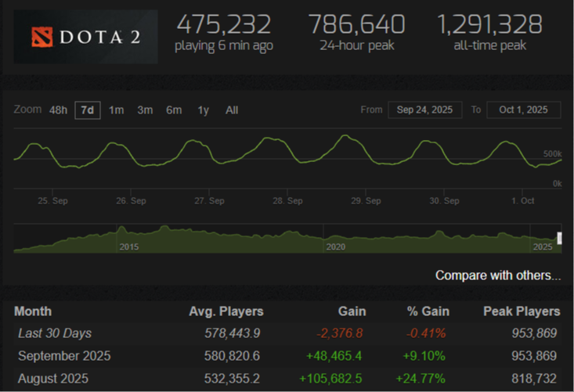Click the navigator right handle
The width and height of the screenshot is (574, 392).
click(x=559, y=238)
